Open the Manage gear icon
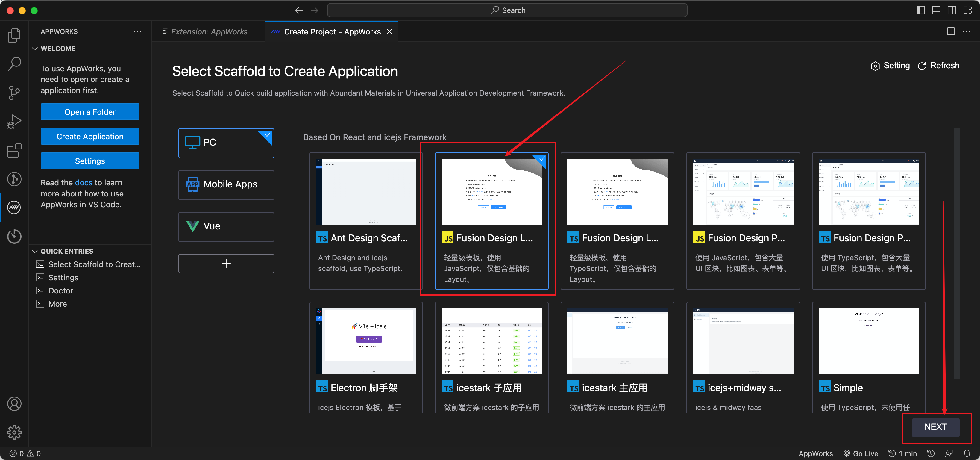This screenshot has width=980, height=460. pyautogui.click(x=14, y=432)
